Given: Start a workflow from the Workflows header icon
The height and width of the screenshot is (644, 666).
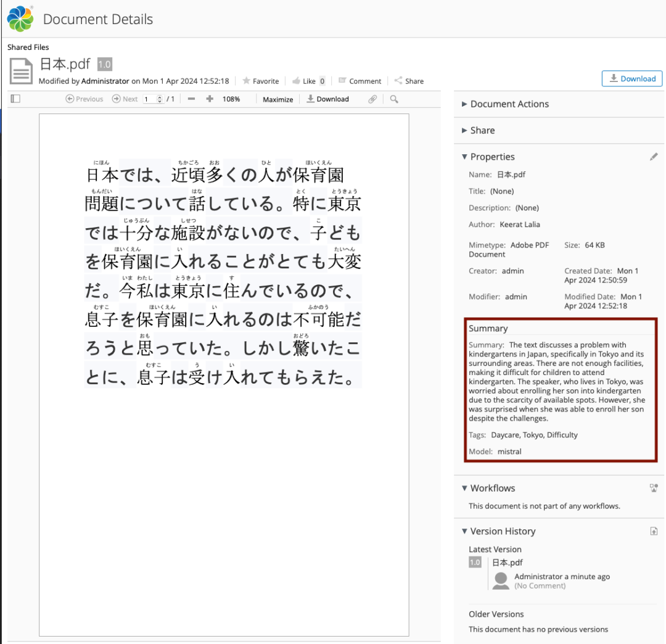Looking at the screenshot, I should (x=653, y=488).
